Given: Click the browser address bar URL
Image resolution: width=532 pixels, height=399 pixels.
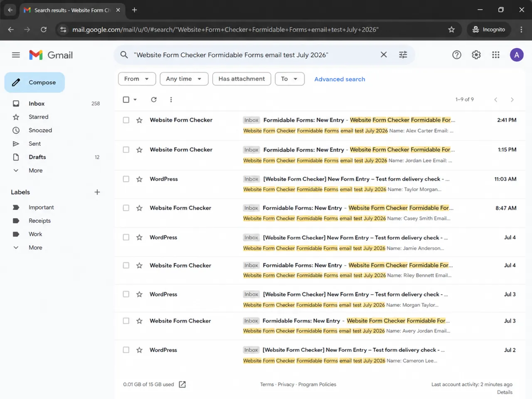Looking at the screenshot, I should coord(225,30).
